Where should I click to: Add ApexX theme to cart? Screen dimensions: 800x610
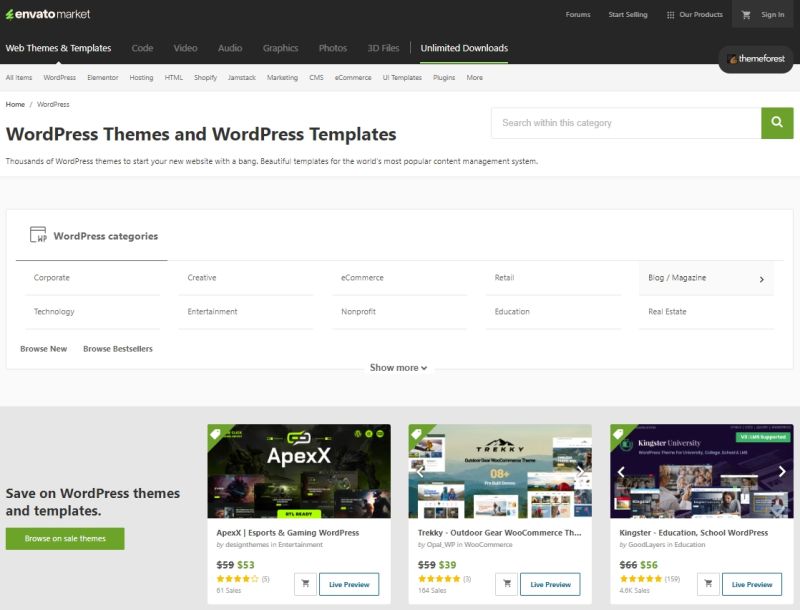pos(306,584)
